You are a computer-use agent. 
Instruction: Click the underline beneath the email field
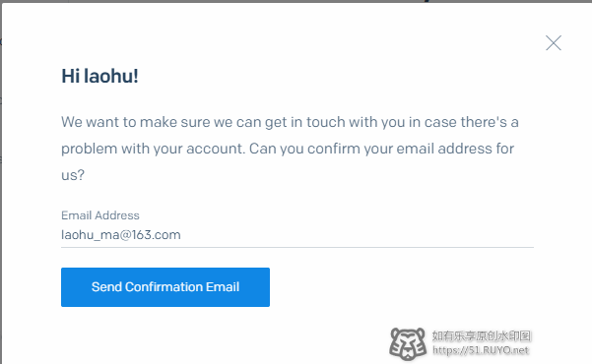pyautogui.click(x=297, y=248)
